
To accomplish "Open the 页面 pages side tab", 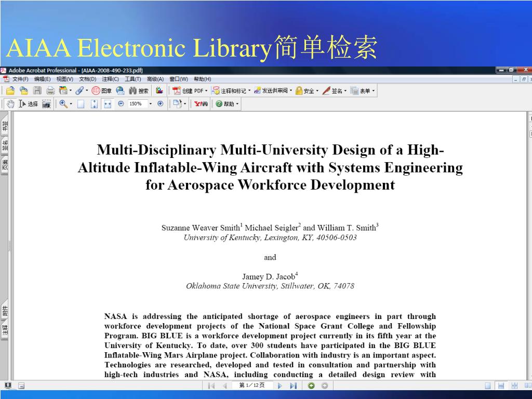I will click(4, 165).
